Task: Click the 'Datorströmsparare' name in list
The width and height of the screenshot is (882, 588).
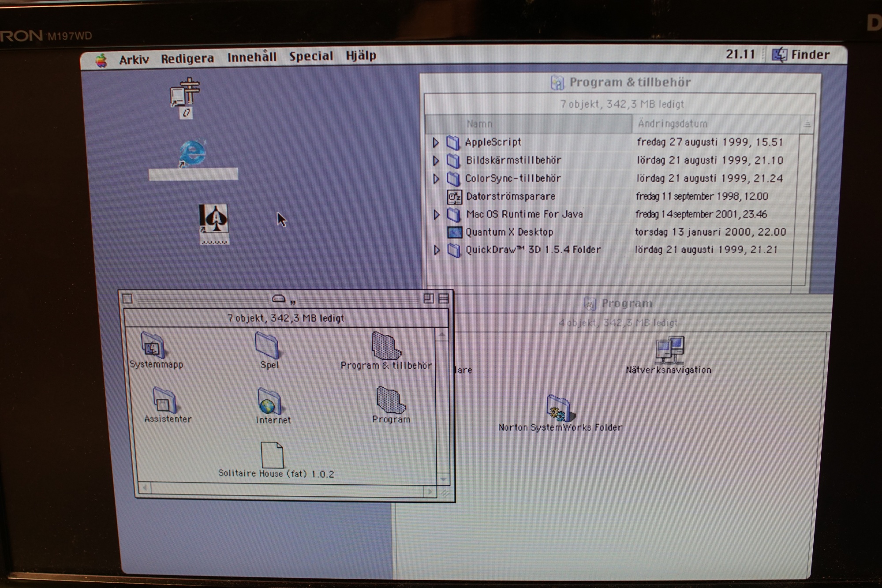Action: [511, 196]
